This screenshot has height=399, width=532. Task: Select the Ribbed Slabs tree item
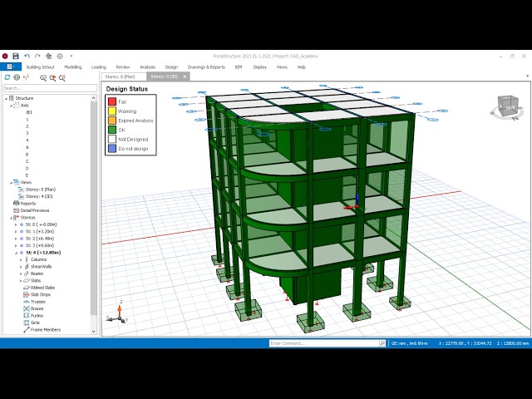tap(39, 288)
